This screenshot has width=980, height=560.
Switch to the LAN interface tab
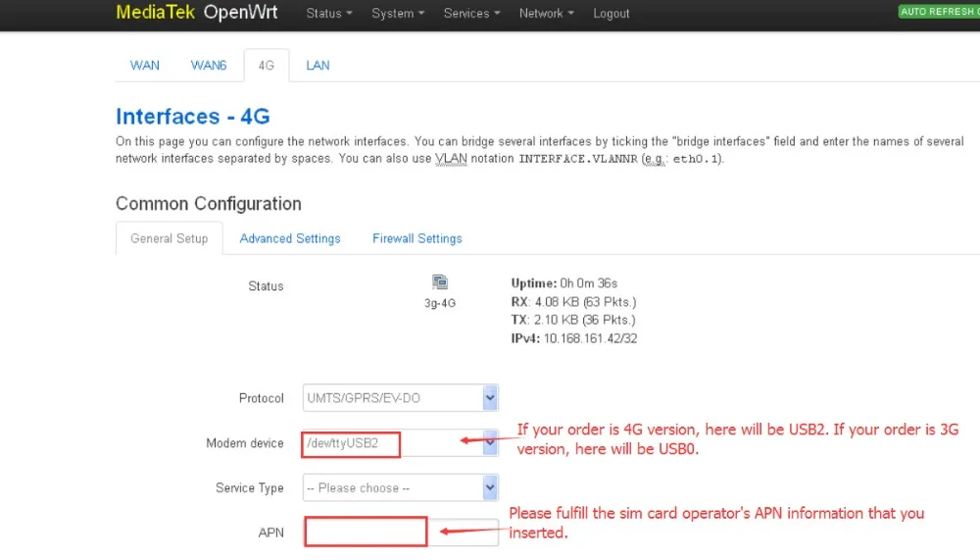318,66
